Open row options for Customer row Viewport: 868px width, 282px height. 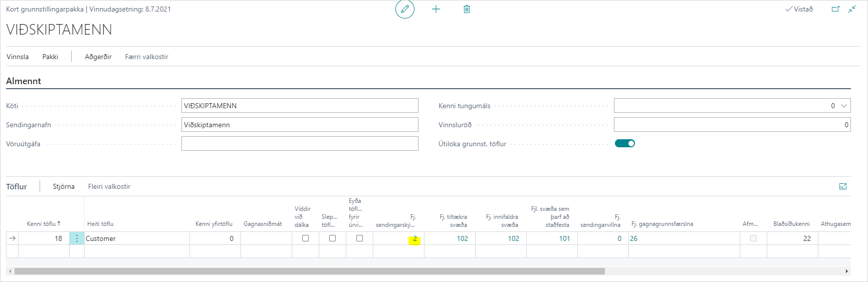[77, 238]
